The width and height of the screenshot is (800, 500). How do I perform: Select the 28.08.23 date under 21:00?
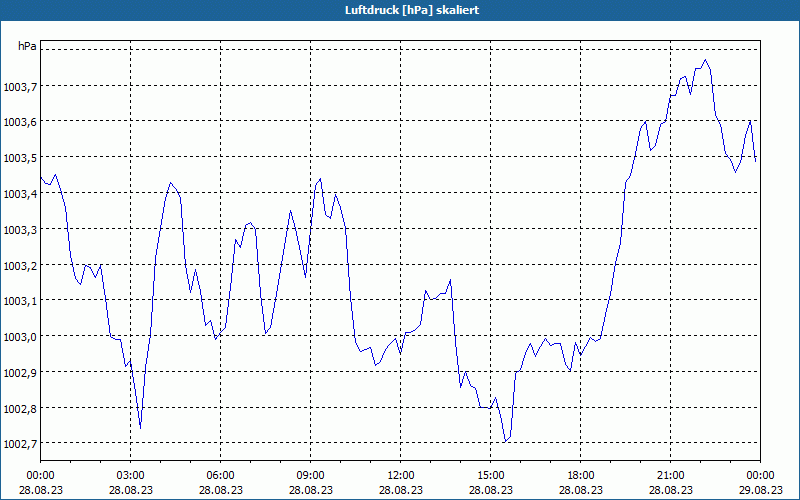[x=670, y=490]
